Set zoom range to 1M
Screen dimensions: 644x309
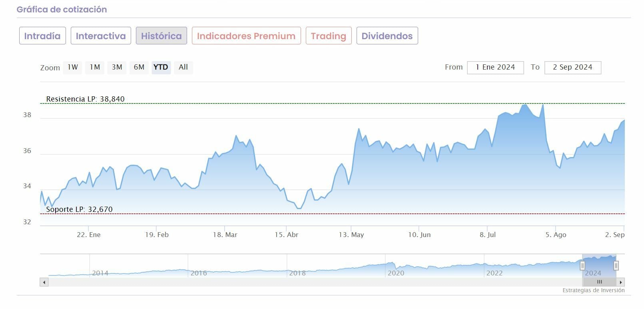pyautogui.click(x=95, y=67)
